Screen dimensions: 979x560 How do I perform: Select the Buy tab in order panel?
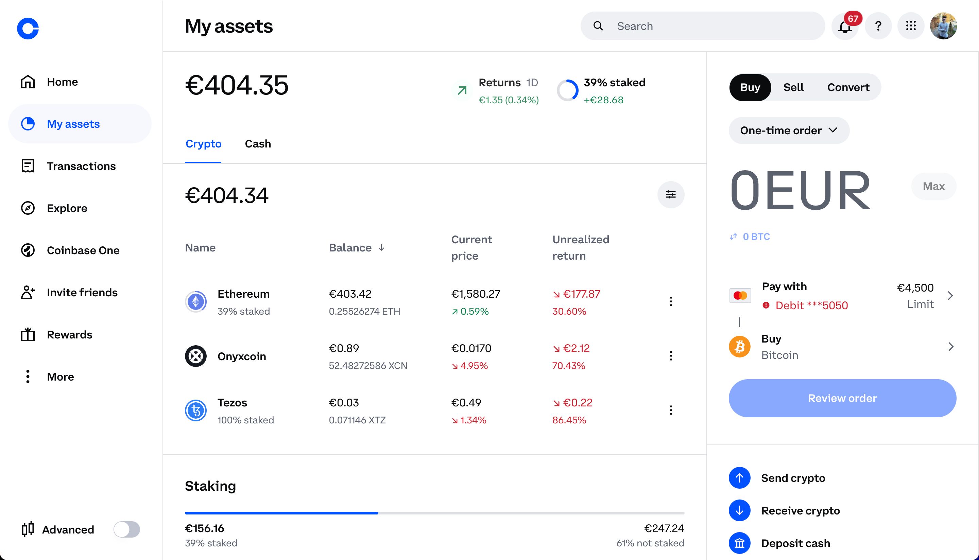tap(750, 87)
